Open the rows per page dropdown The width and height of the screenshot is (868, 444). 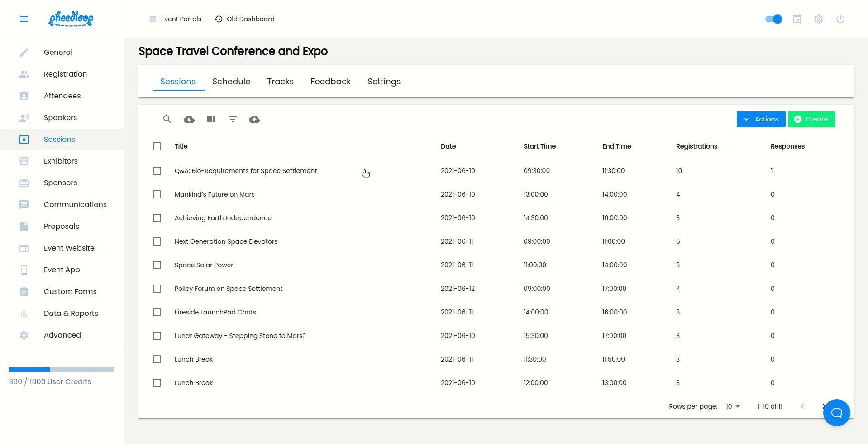[733, 406]
